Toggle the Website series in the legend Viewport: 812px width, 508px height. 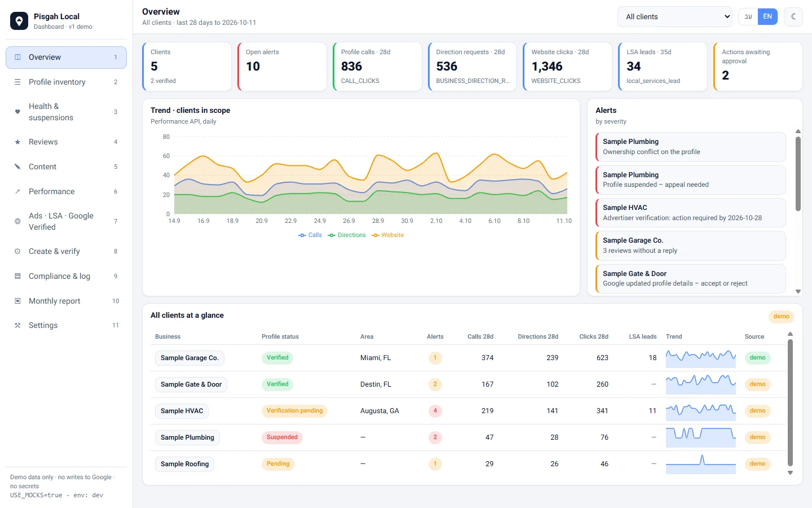pos(388,235)
